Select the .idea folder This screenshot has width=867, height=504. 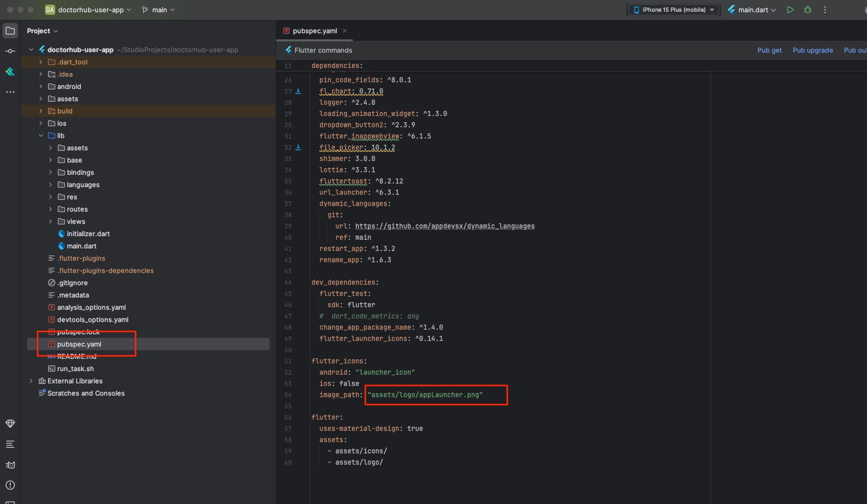(65, 74)
